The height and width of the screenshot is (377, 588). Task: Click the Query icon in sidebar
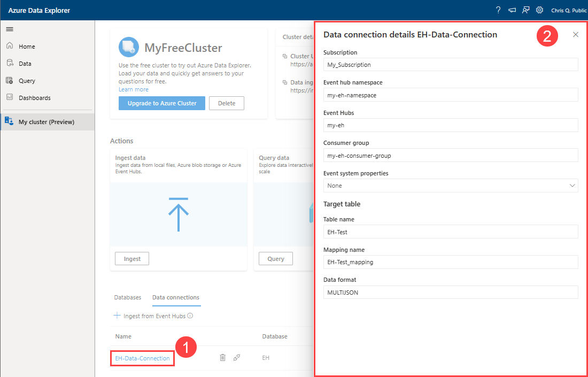point(10,80)
